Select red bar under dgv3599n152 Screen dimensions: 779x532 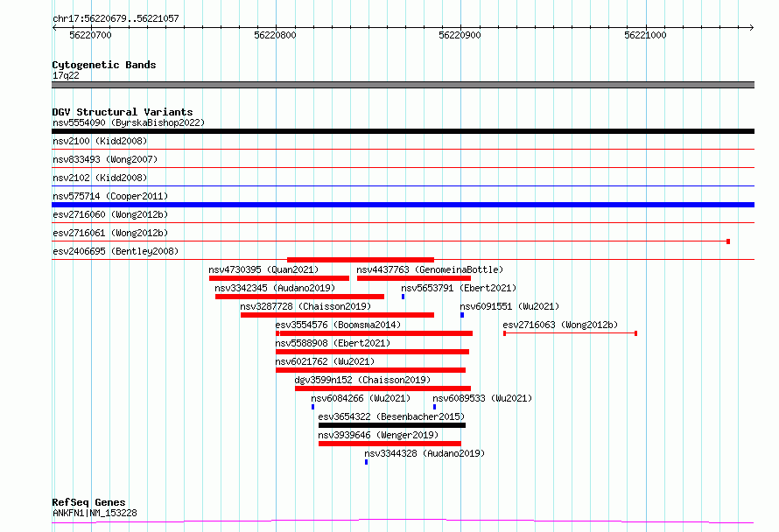point(382,388)
